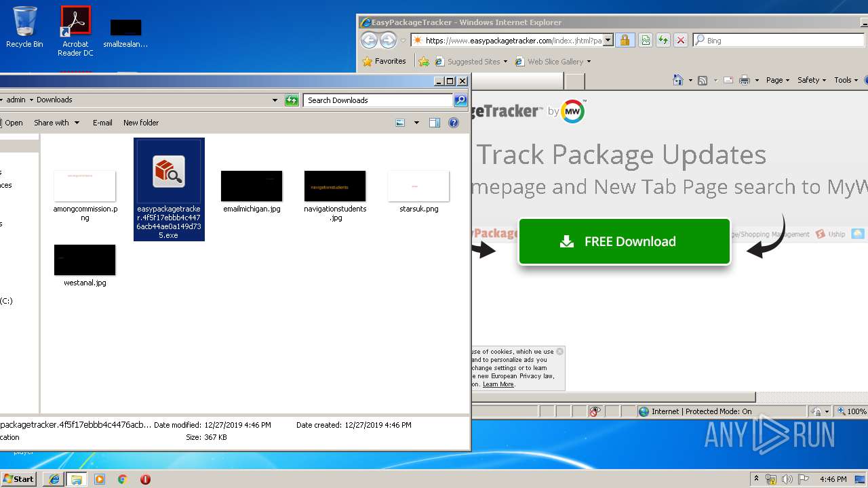This screenshot has height=488, width=868.
Task: Open the IE Page menu
Action: (778, 80)
